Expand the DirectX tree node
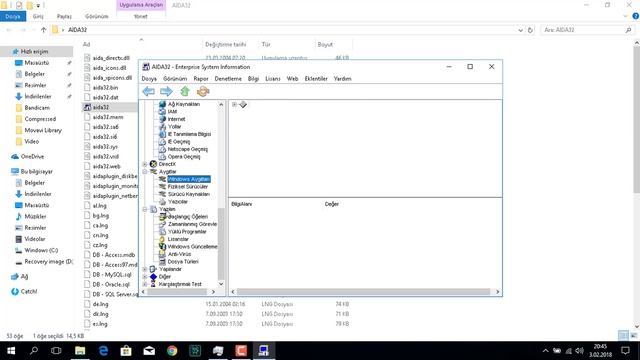The image size is (640, 360). [145, 164]
